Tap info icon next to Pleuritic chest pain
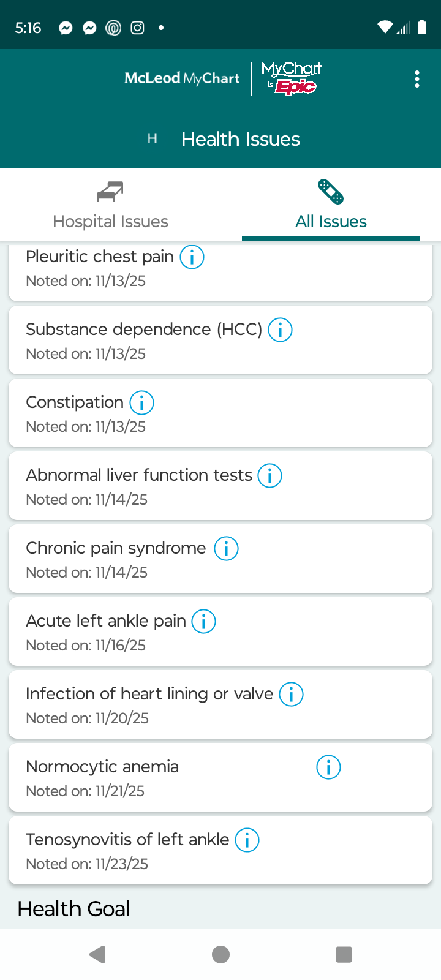 [x=192, y=257]
